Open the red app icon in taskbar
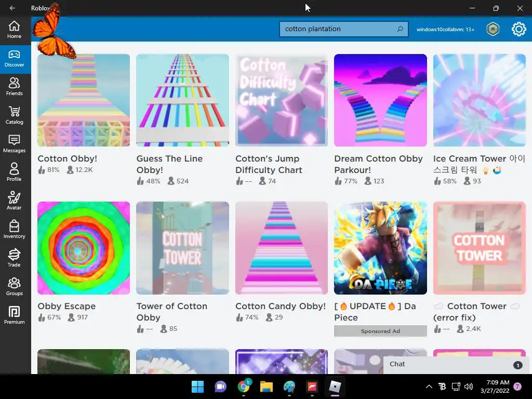Viewport: 532px width, 399px height. pyautogui.click(x=312, y=387)
